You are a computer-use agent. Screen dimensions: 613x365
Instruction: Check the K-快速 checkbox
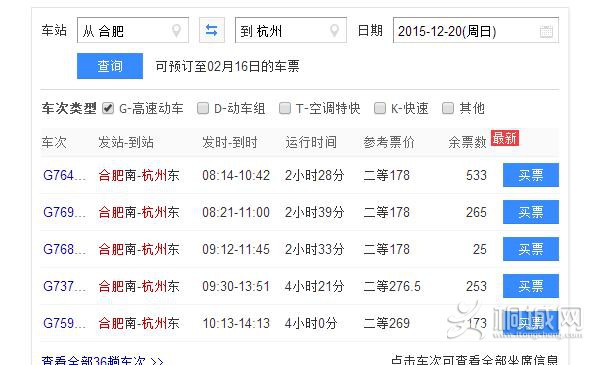[x=380, y=108]
